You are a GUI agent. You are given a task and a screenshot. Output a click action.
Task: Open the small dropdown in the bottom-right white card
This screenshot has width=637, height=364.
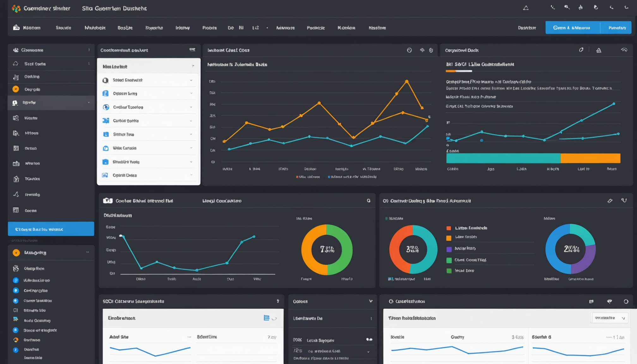[610, 318]
